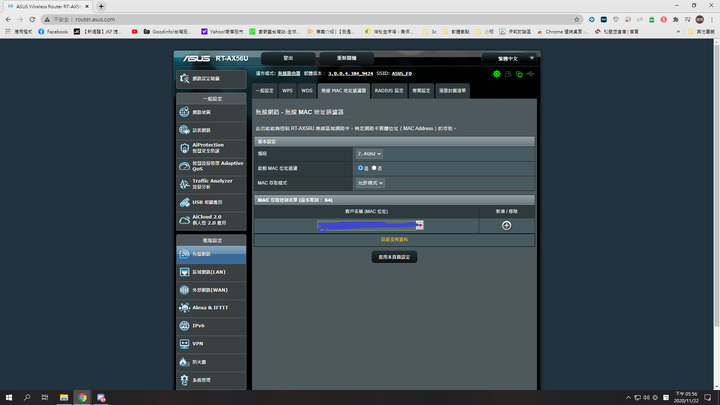Switch to the Professional settings tab
Image resolution: width=720 pixels, height=405 pixels.
click(421, 91)
